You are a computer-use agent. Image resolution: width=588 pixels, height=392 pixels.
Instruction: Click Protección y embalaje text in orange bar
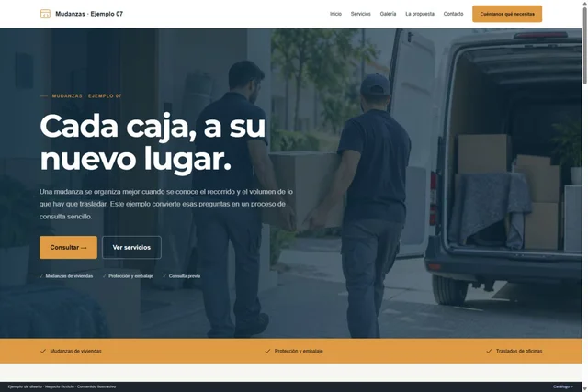pos(299,352)
